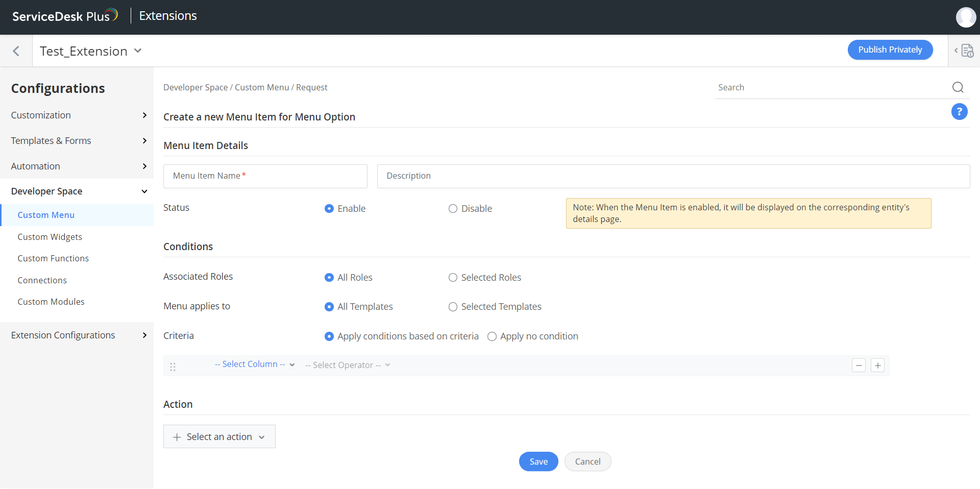Open Custom Widgets from the sidebar

tap(50, 236)
